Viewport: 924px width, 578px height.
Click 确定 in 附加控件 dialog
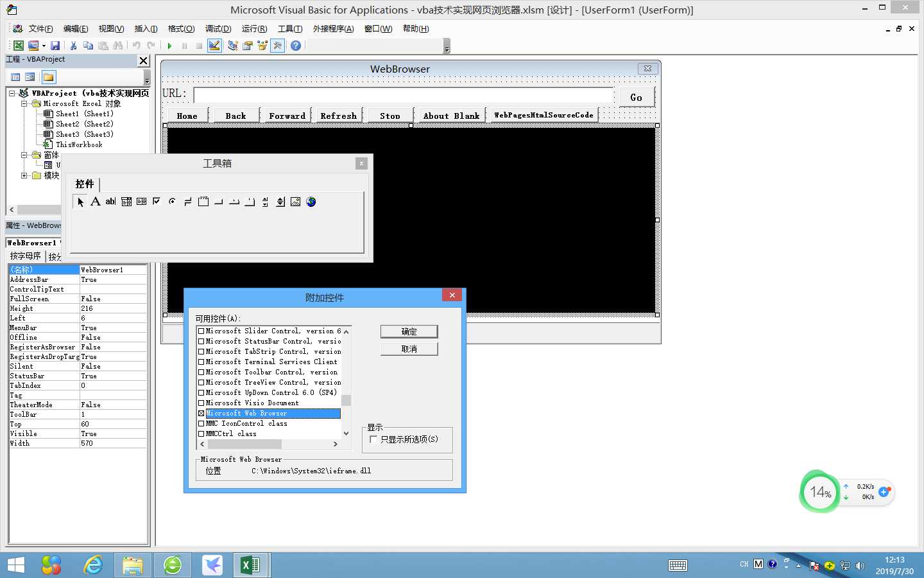click(409, 331)
